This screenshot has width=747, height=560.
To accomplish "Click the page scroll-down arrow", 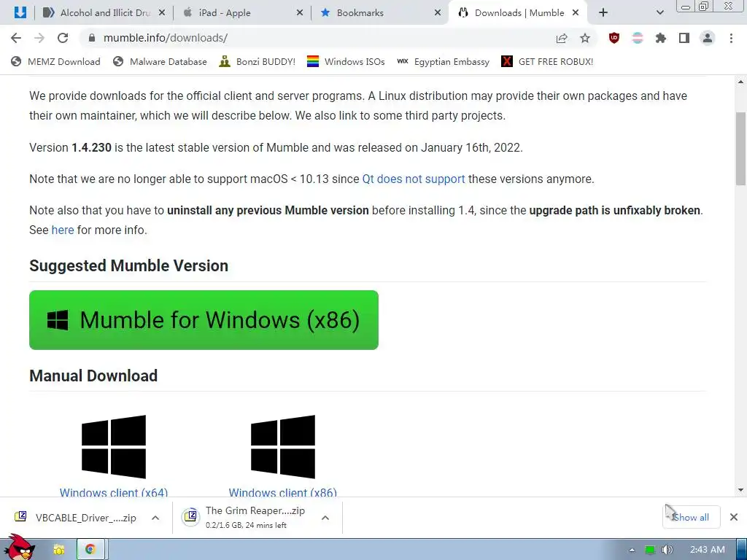I will pyautogui.click(x=741, y=490).
